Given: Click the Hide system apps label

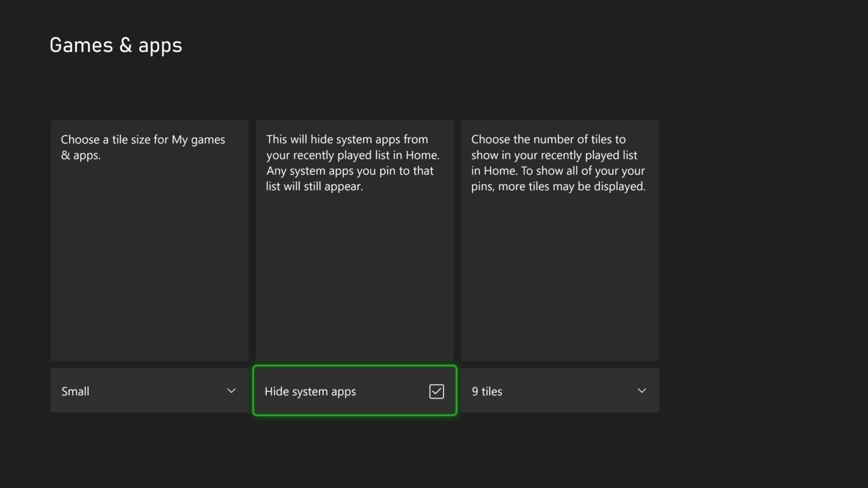Looking at the screenshot, I should 310,391.
